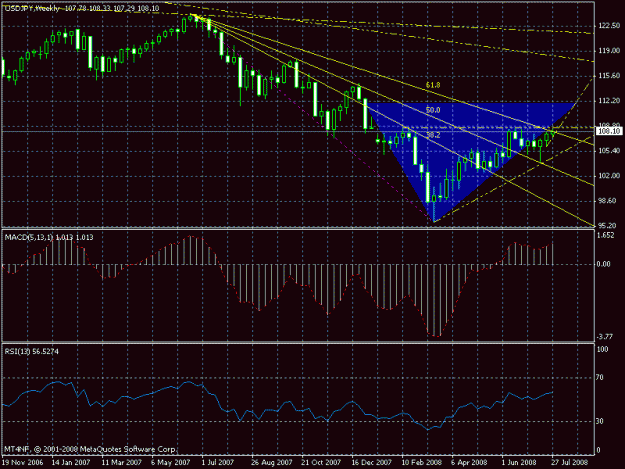Screen dimensions: 625x469
Task: Click the 16 Dec 2007 date label
Action: pos(371,462)
